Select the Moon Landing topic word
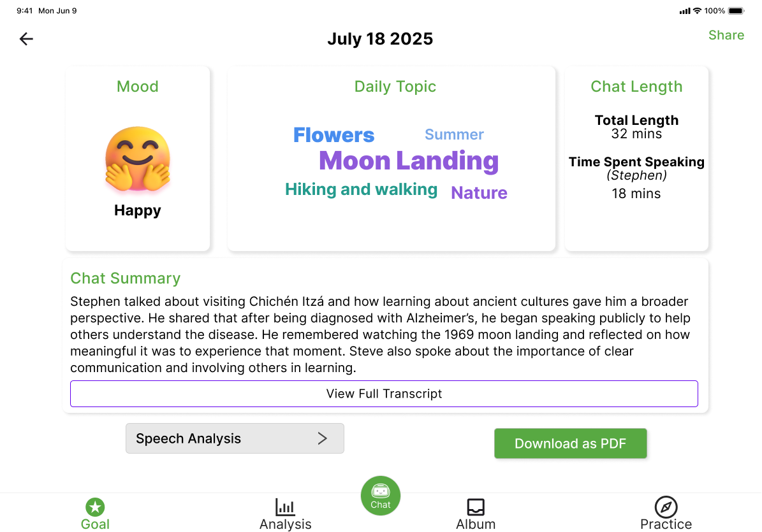762x532 pixels. [x=409, y=161]
